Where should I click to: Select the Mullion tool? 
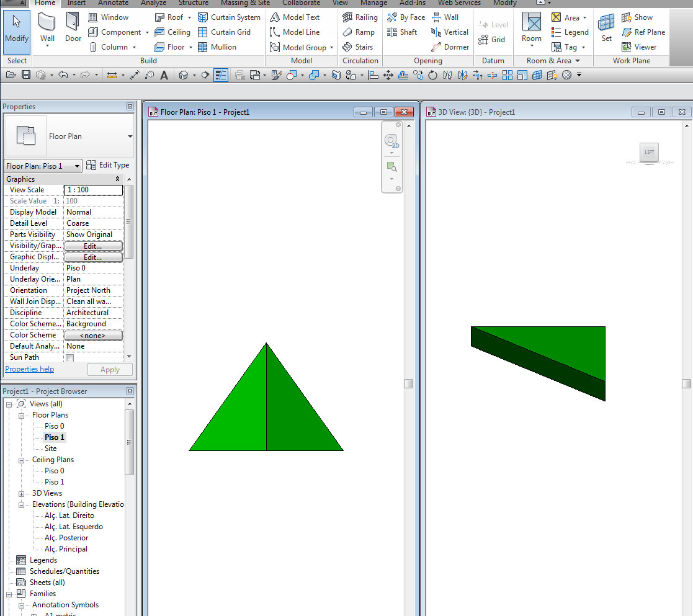(217, 47)
